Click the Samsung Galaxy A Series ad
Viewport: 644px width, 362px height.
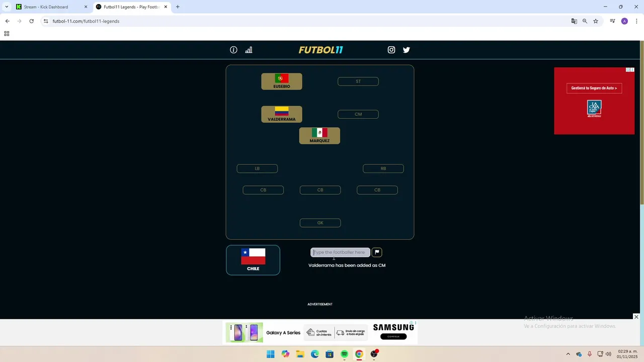pyautogui.click(x=320, y=333)
